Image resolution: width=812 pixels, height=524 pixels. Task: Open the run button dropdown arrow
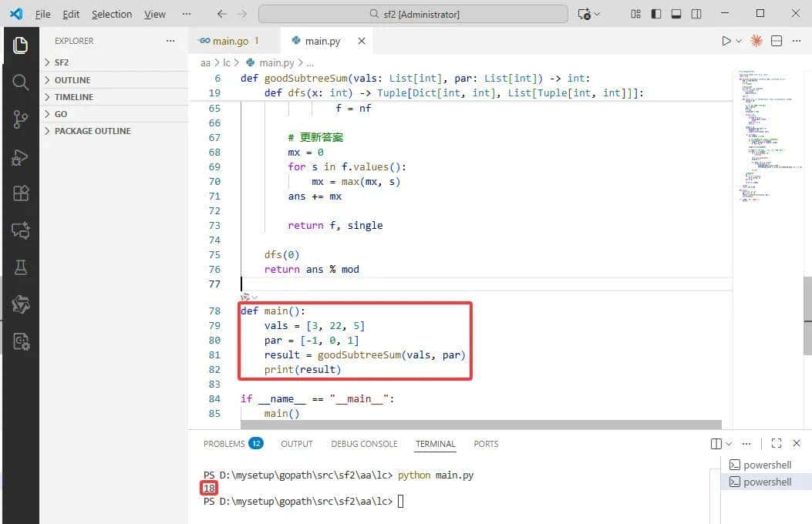coord(739,41)
